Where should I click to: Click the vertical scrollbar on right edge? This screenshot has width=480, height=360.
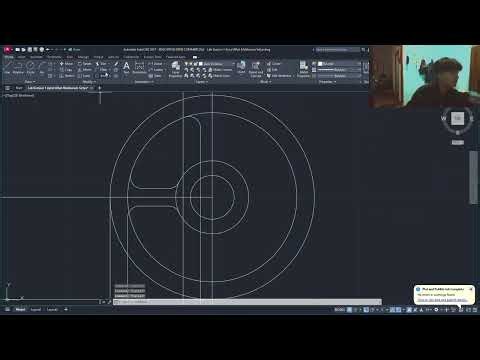[x=473, y=177]
